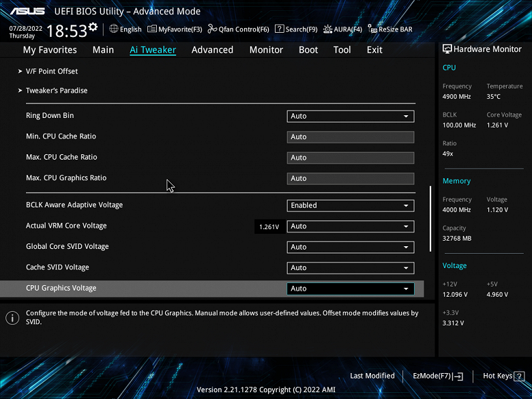Click the 35°C CPU temperature value
Screen dimensions: 532x399
tap(493, 97)
